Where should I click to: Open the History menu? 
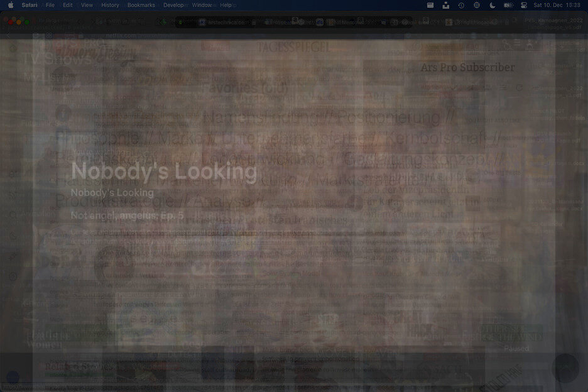(110, 5)
